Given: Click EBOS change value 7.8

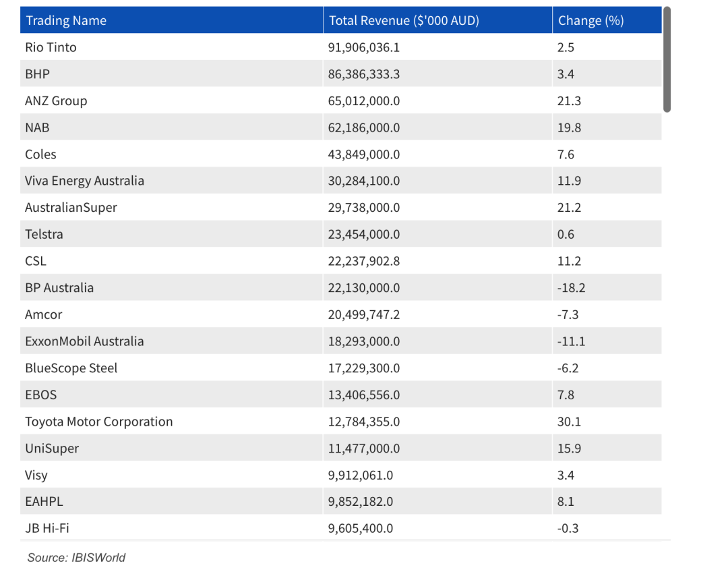Looking at the screenshot, I should 566,395.
